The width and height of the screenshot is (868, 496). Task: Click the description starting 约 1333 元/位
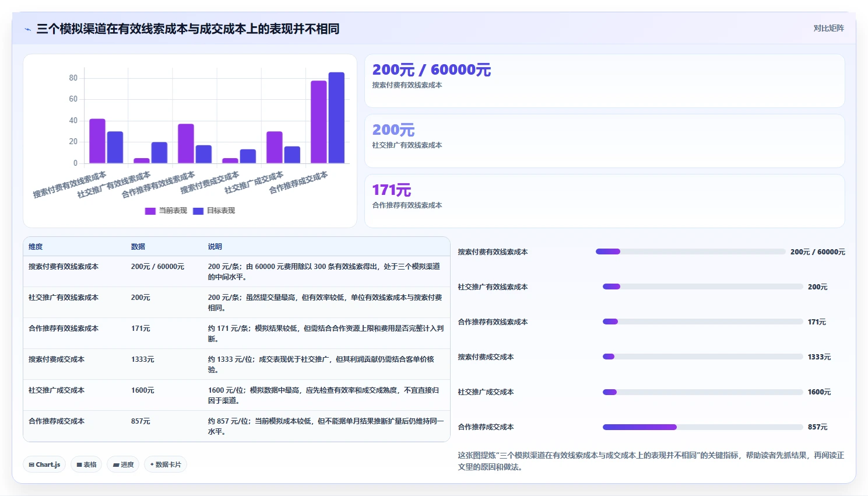321,365
